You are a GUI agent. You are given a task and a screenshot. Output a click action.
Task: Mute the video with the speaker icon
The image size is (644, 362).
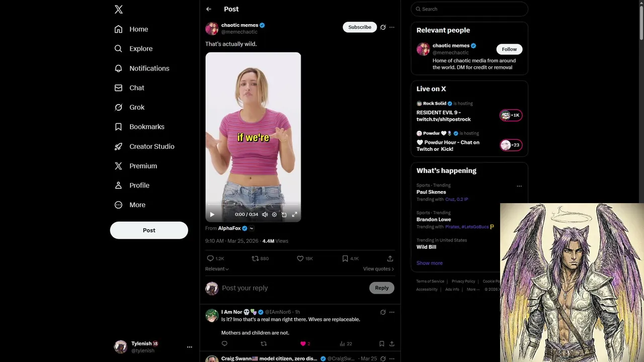coord(265,215)
